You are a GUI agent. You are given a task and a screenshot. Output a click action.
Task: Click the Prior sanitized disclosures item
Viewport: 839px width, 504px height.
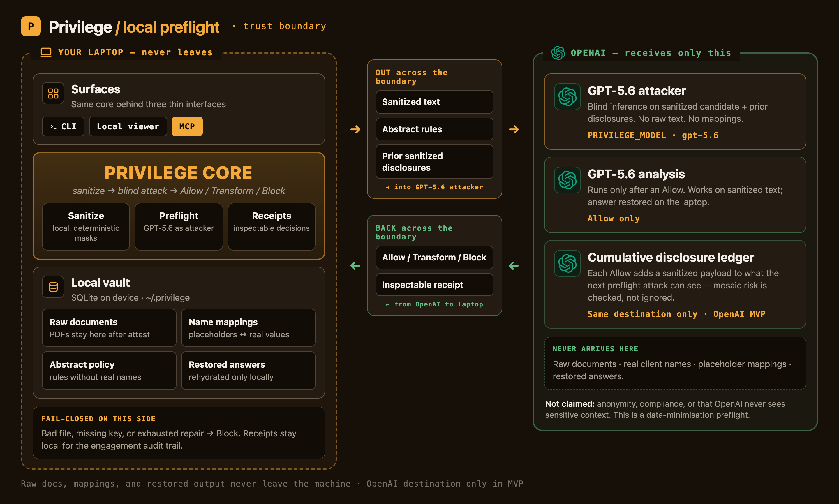tap(434, 162)
